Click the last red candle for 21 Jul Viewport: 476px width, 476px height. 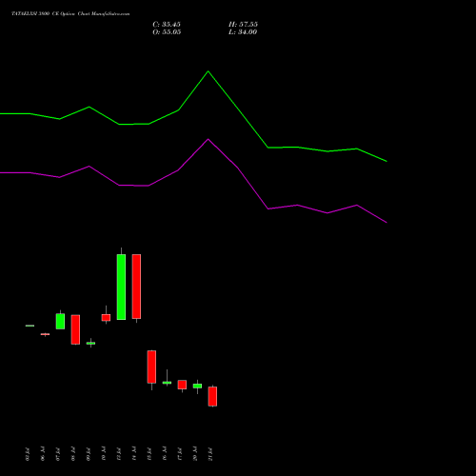(x=212, y=396)
